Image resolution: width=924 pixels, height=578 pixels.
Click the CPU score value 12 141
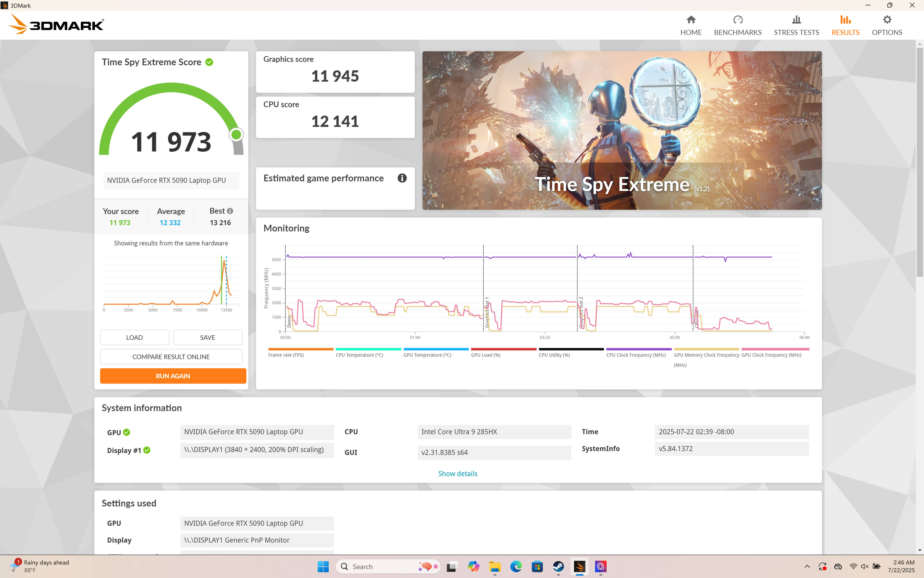coord(335,122)
